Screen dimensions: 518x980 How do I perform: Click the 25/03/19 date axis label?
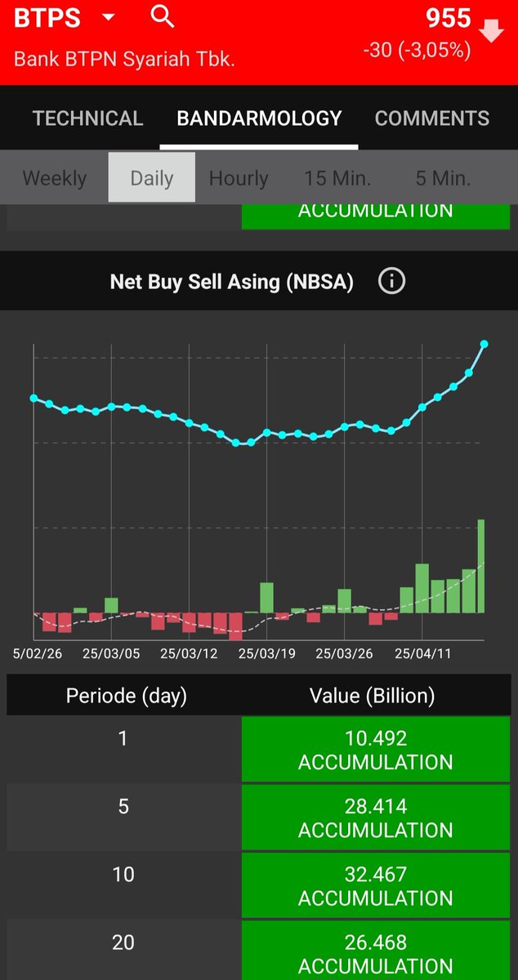[266, 653]
